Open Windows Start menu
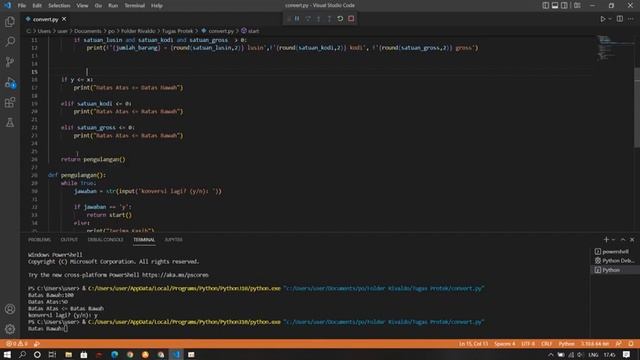The height and width of the screenshot is (360, 640). tap(7, 354)
